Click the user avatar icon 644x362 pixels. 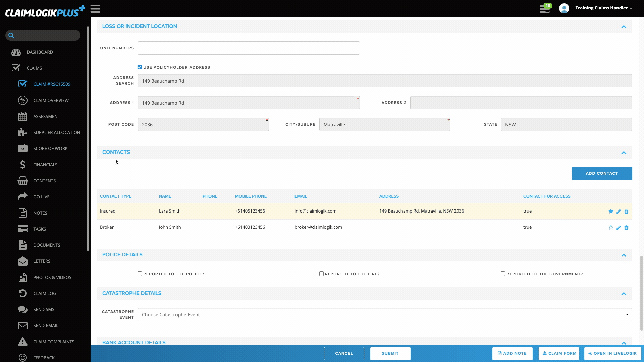click(x=564, y=8)
